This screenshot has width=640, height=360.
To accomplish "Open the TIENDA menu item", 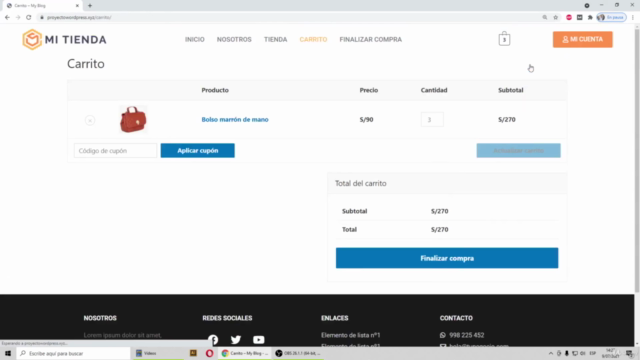I will click(x=276, y=40).
